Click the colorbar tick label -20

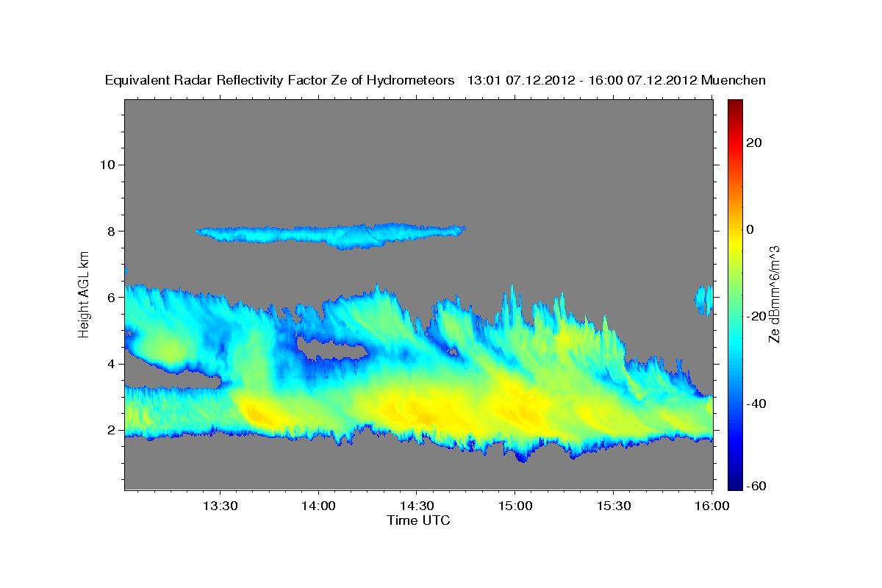click(758, 316)
